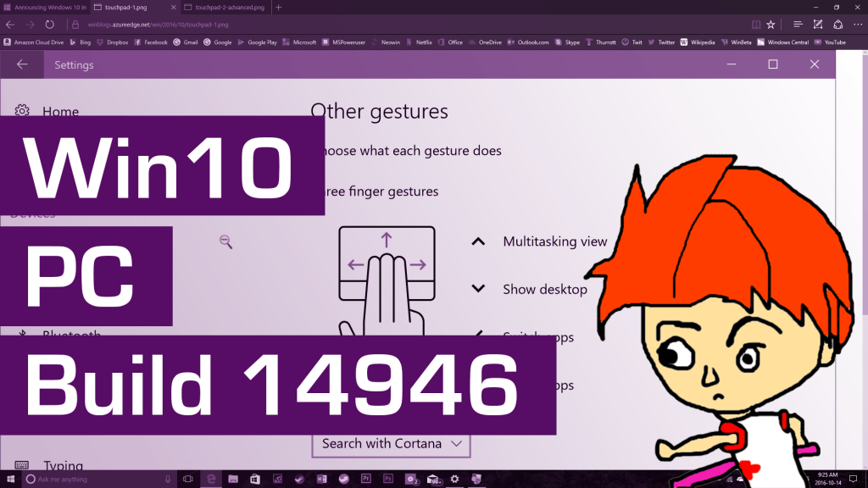Click the Edge Share icon

pyautogui.click(x=838, y=25)
